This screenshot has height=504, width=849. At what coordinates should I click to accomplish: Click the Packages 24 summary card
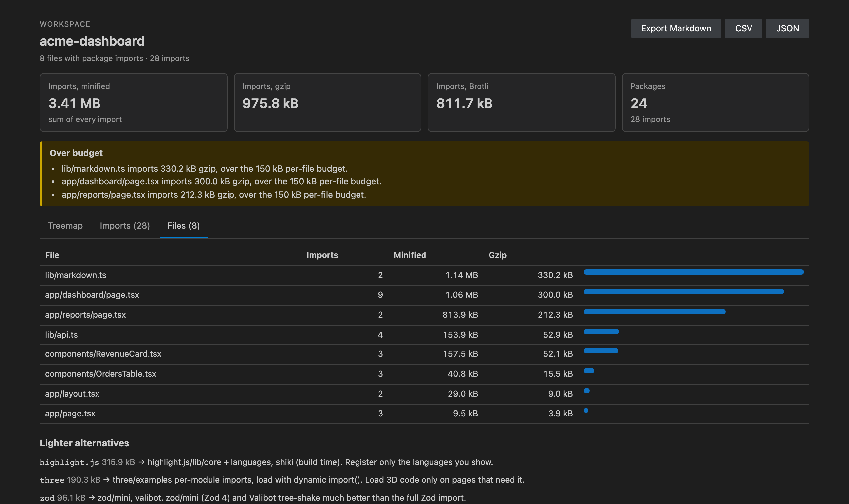[716, 102]
